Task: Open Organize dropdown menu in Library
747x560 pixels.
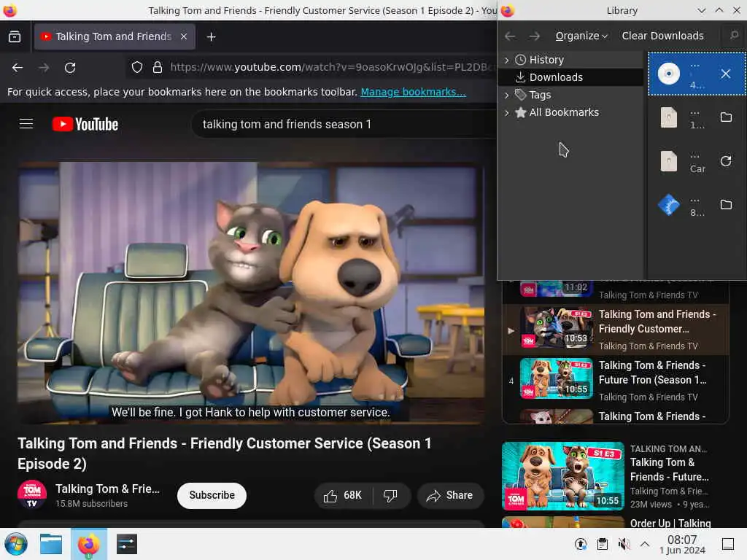Action: click(x=581, y=36)
